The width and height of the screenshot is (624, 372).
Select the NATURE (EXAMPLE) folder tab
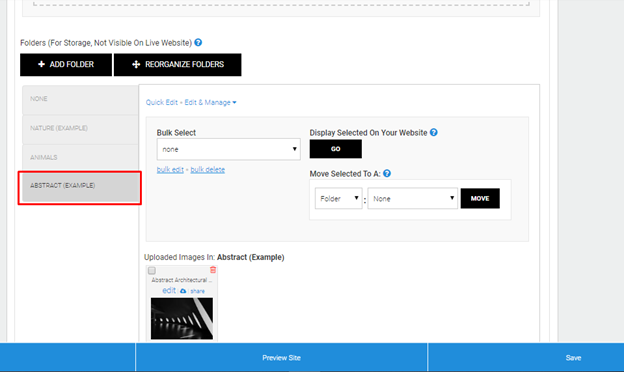80,129
